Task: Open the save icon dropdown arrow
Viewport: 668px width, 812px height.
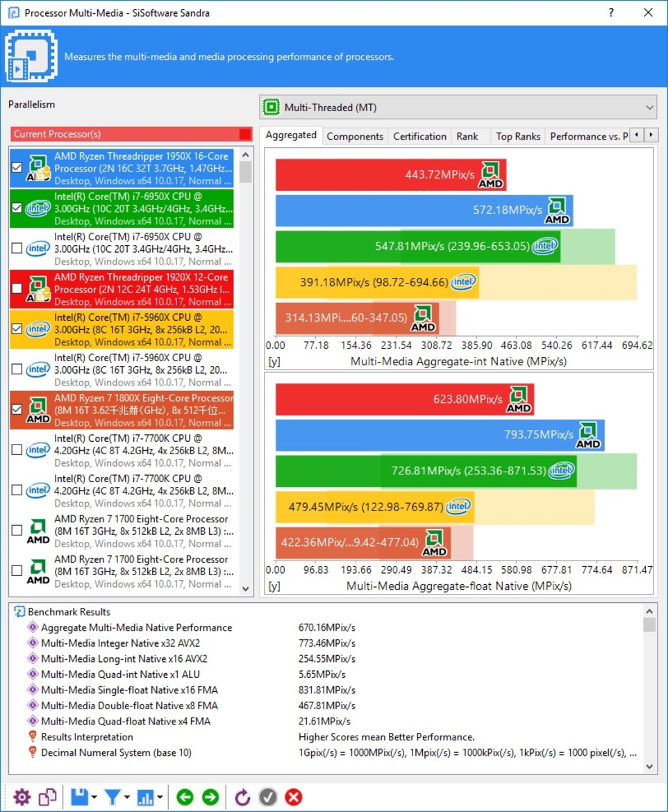Action: [94, 797]
